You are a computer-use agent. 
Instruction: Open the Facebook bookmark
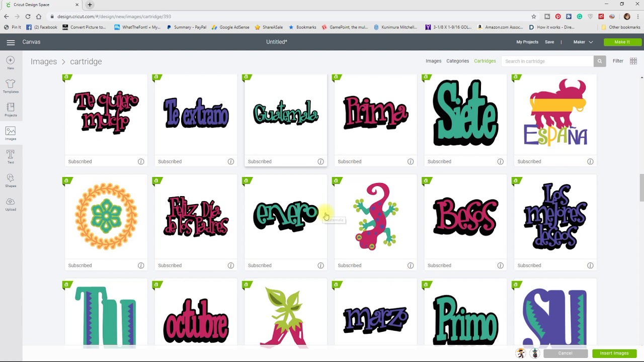[42, 27]
